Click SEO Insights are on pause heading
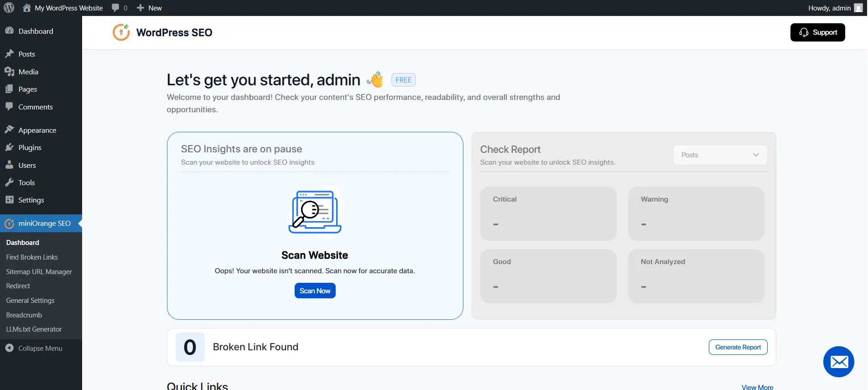The width and height of the screenshot is (868, 390). [x=241, y=149]
